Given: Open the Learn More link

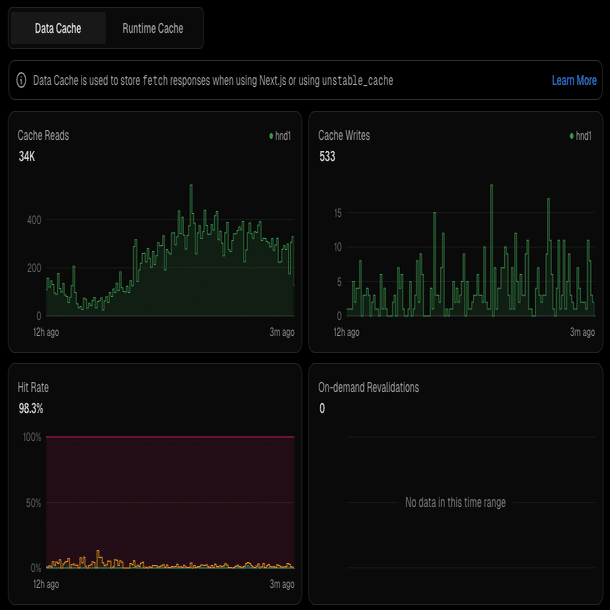Looking at the screenshot, I should pos(574,80).
